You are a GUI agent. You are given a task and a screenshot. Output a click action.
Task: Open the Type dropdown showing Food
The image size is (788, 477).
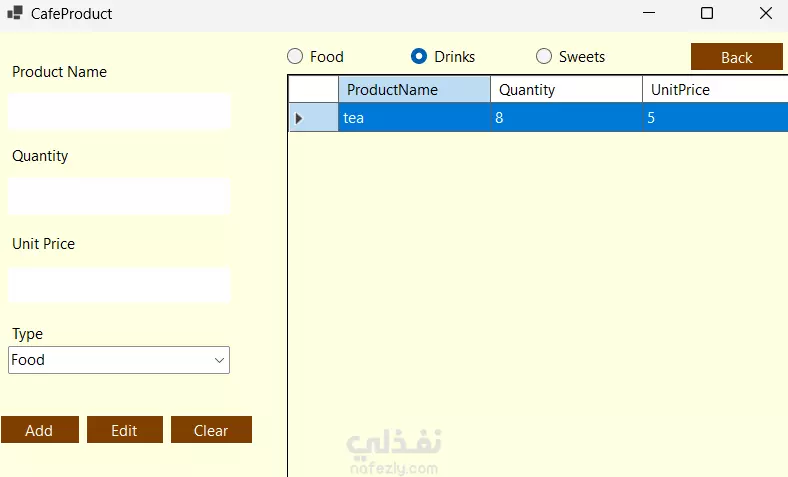tap(119, 360)
